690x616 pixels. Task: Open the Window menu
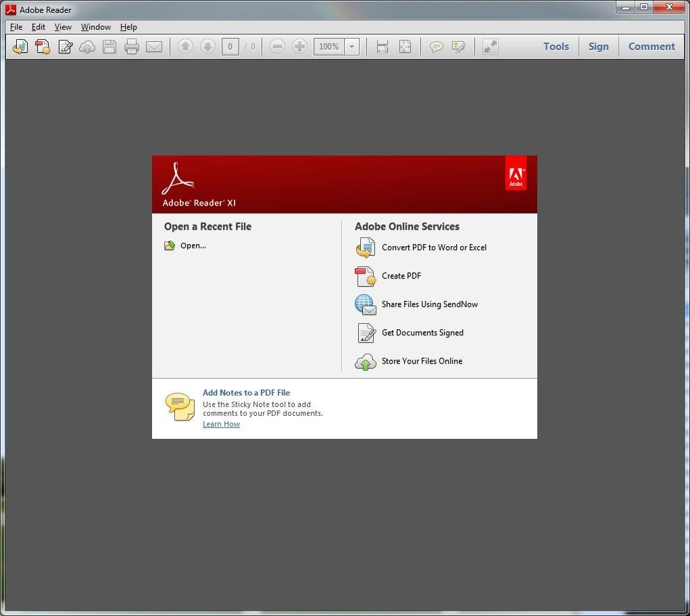tap(95, 27)
